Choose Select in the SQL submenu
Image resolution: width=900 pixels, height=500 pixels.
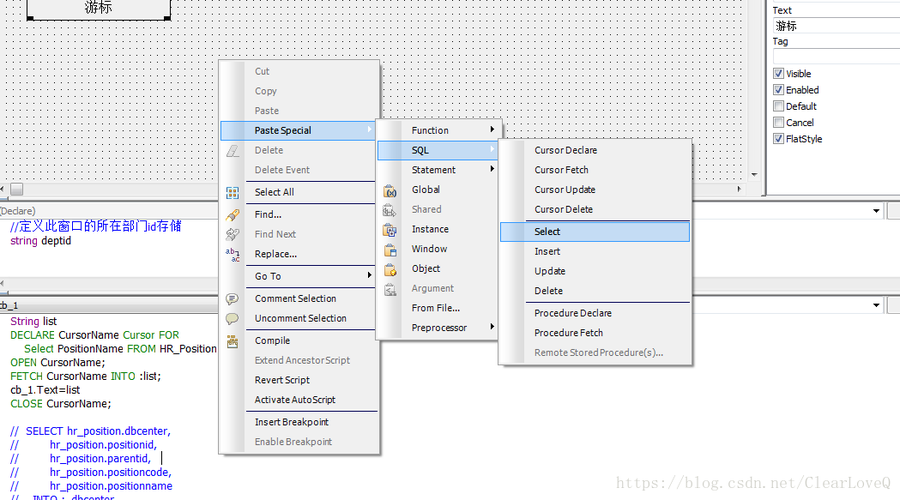[x=595, y=232]
